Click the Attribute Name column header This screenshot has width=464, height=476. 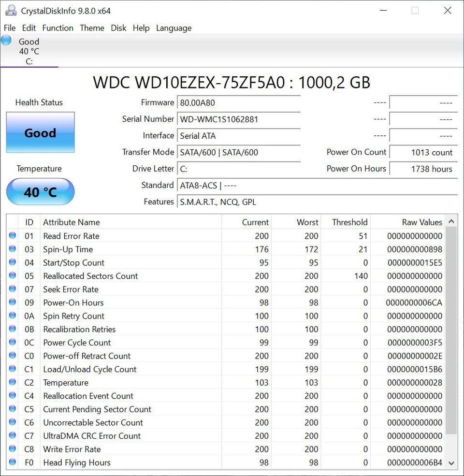click(131, 222)
